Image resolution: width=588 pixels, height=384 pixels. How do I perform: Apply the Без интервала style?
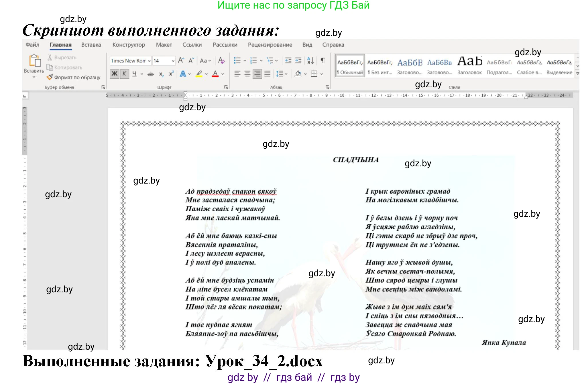tap(380, 66)
